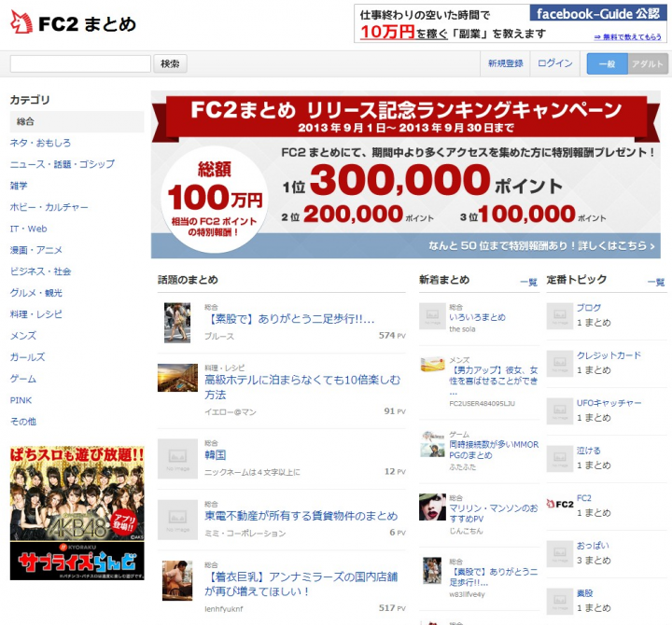Viewport: 672px width, 625px height.
Task: Open マリリン・マンソンのおすすめPV article
Action: tap(494, 513)
